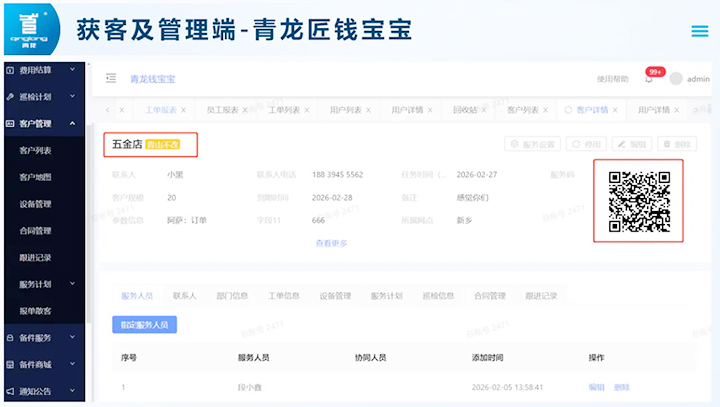The height and width of the screenshot is (407, 720).
Task: Select the 部门信息 detail tab
Action: (232, 296)
